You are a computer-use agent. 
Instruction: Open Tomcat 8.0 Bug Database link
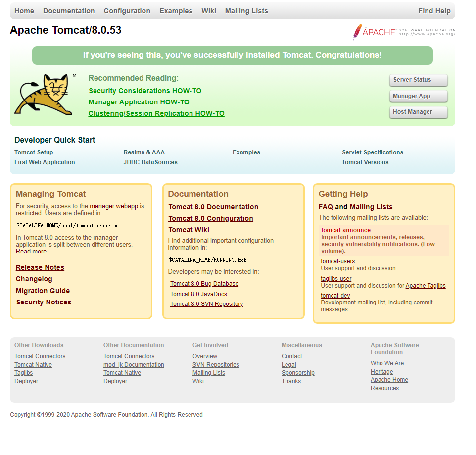click(x=204, y=284)
